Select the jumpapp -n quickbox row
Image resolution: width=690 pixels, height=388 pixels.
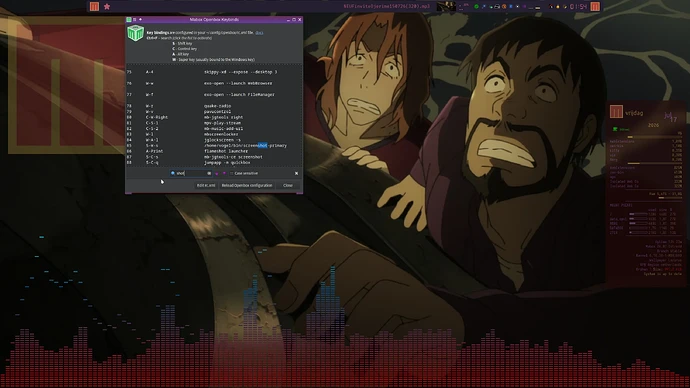(x=214, y=163)
